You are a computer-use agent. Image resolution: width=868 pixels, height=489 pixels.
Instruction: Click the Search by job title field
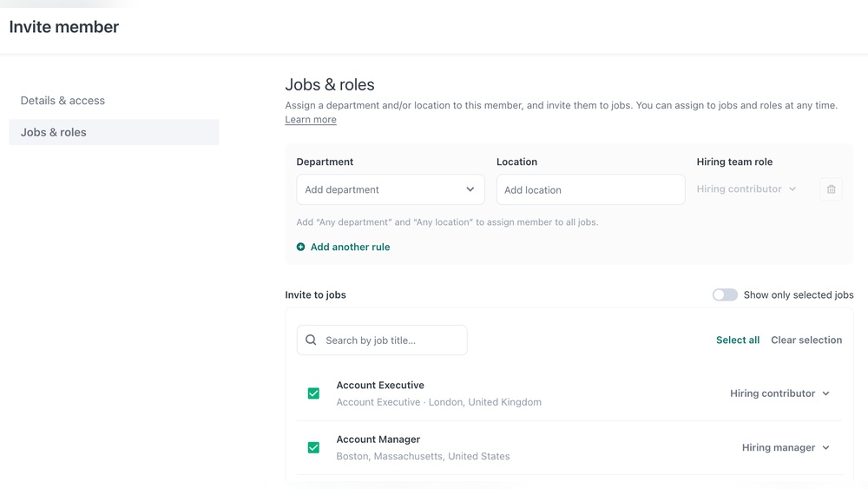[x=391, y=340]
